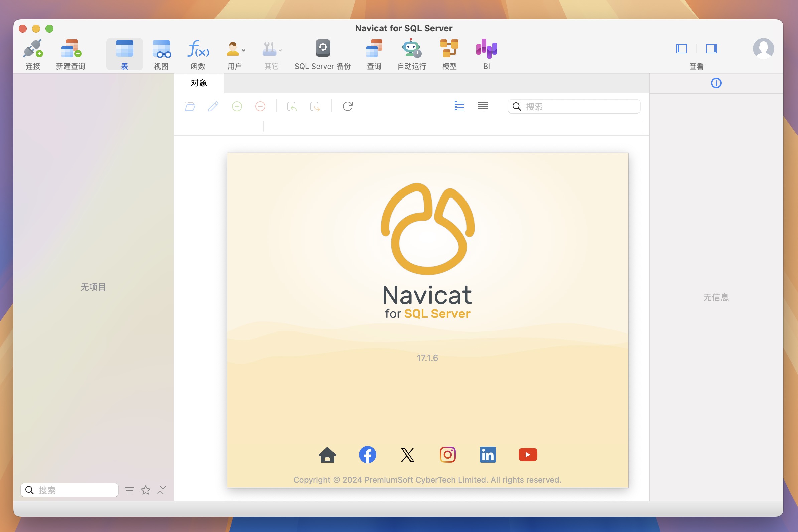Viewport: 798px width, 532px height.
Task: Switch to detail grid view mode
Action: [x=483, y=106]
